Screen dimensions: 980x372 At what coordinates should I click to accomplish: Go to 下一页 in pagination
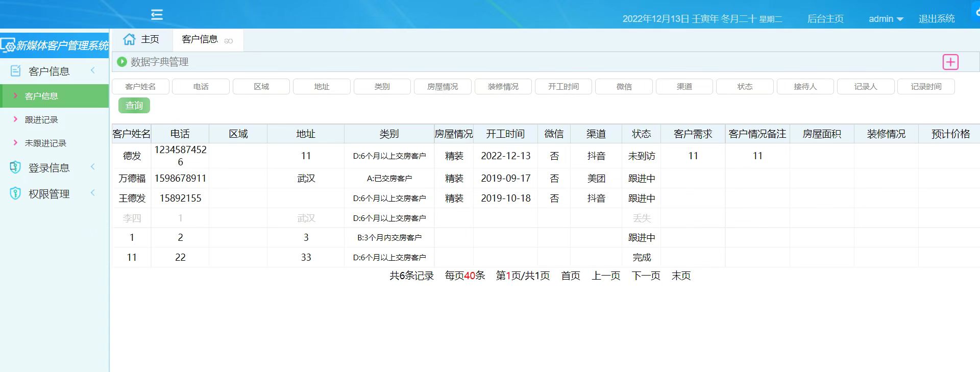click(x=646, y=276)
